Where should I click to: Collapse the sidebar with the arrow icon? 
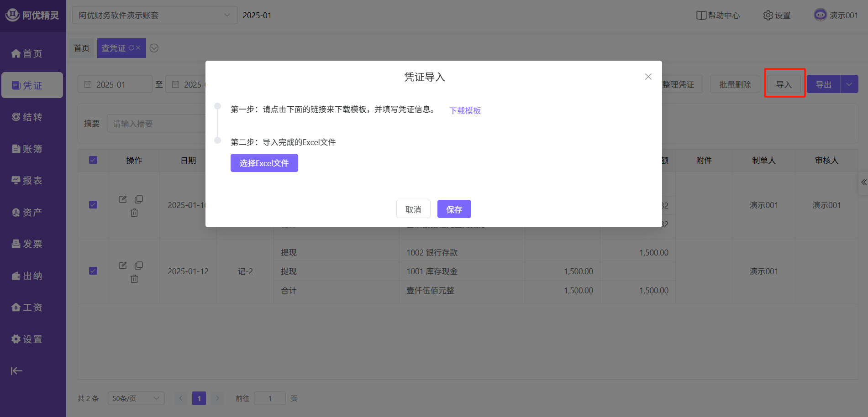16,371
